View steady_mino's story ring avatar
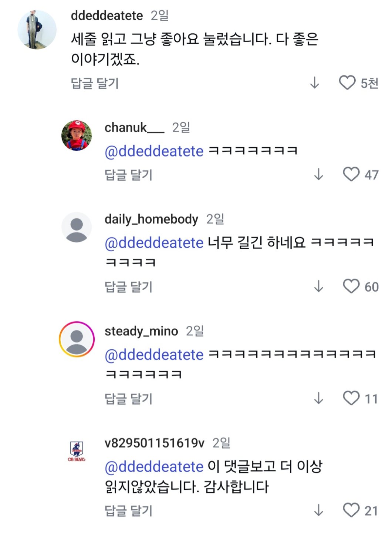Viewport: 392px width, 533px height. click(77, 339)
